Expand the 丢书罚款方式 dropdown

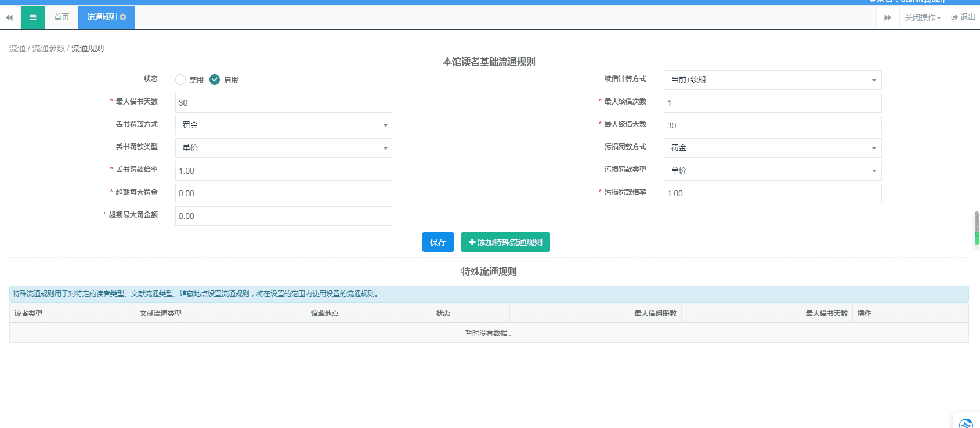pos(284,125)
